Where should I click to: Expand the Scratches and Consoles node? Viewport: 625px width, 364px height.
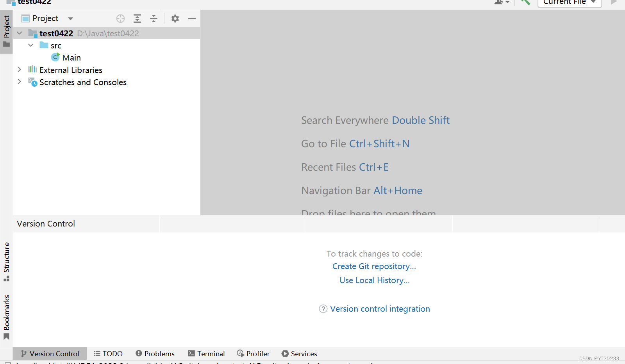tap(20, 82)
